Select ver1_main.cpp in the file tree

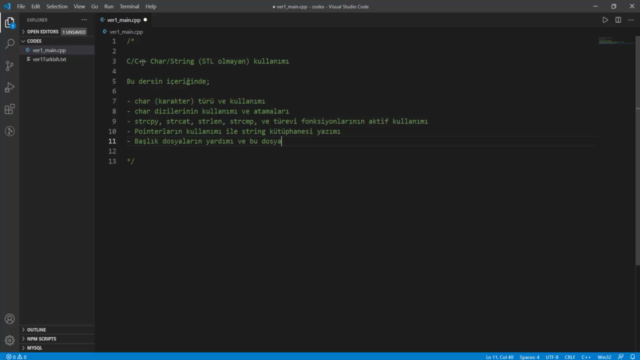pos(49,50)
